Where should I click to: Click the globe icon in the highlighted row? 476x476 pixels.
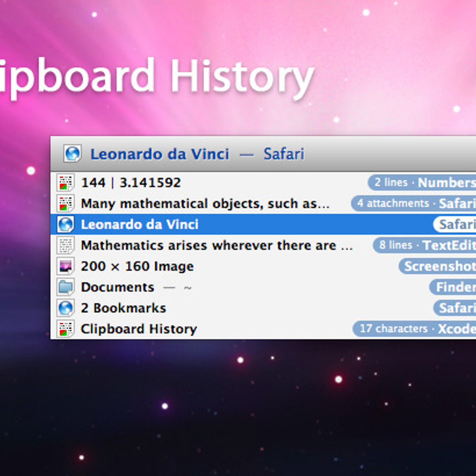(x=65, y=225)
